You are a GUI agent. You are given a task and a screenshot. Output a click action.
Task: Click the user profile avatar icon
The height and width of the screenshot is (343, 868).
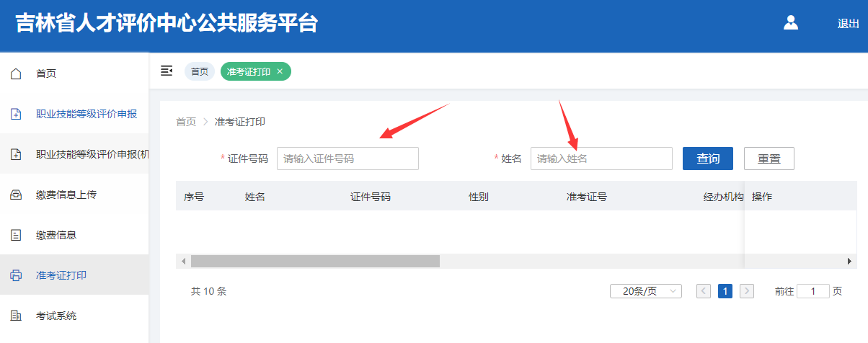[x=791, y=23]
